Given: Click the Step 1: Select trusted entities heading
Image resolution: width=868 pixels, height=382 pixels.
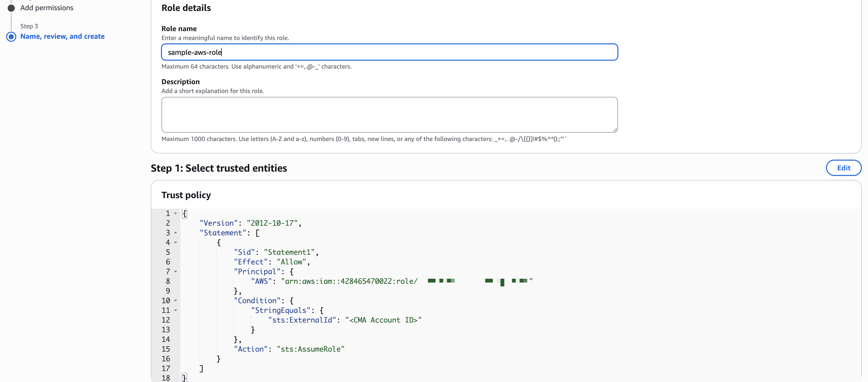Looking at the screenshot, I should tap(219, 168).
